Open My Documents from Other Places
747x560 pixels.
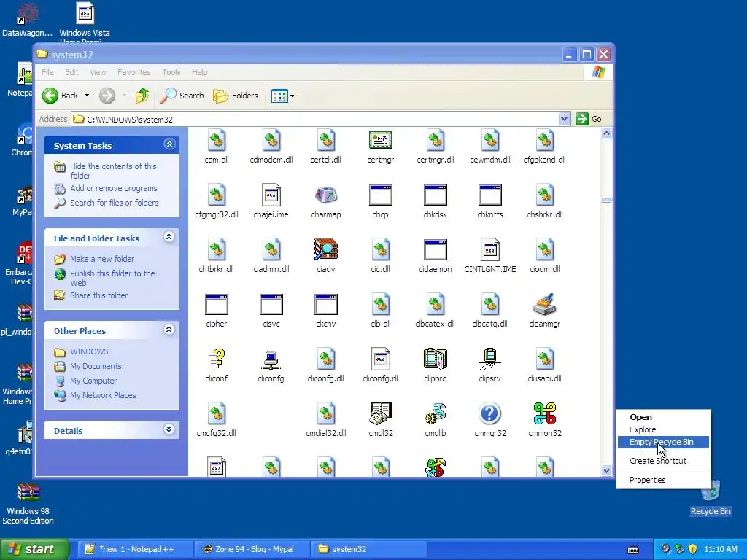tap(96, 366)
